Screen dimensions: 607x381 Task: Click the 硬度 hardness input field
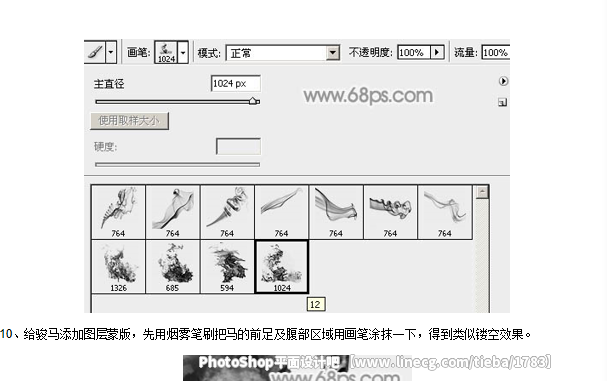pos(238,146)
